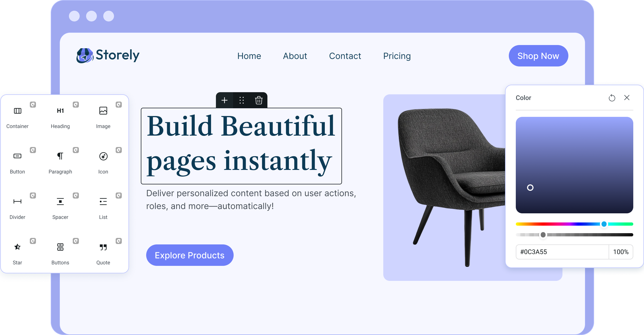The height and width of the screenshot is (335, 644).
Task: Click the opacity percentage field
Action: [621, 252]
